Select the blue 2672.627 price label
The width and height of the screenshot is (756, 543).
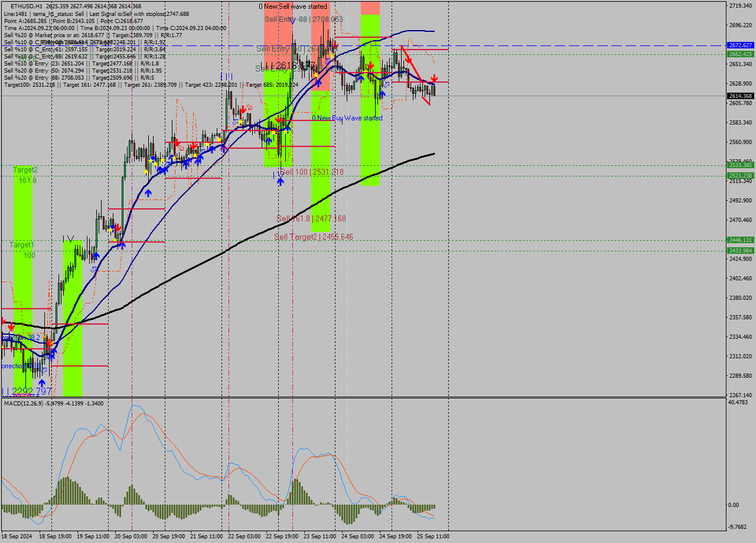point(739,44)
